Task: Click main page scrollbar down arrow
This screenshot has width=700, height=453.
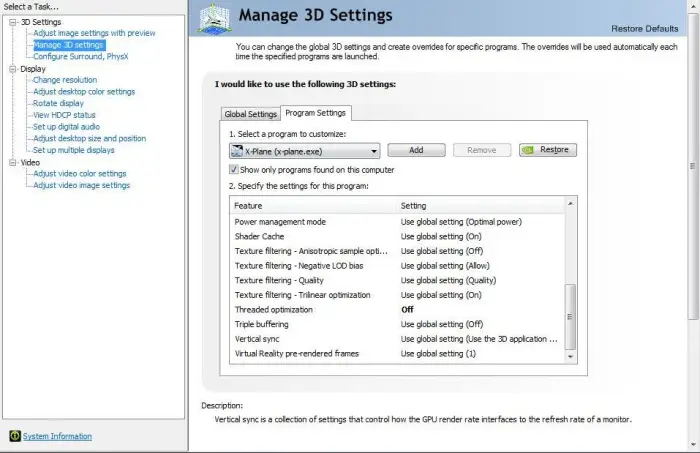Action: (693, 445)
